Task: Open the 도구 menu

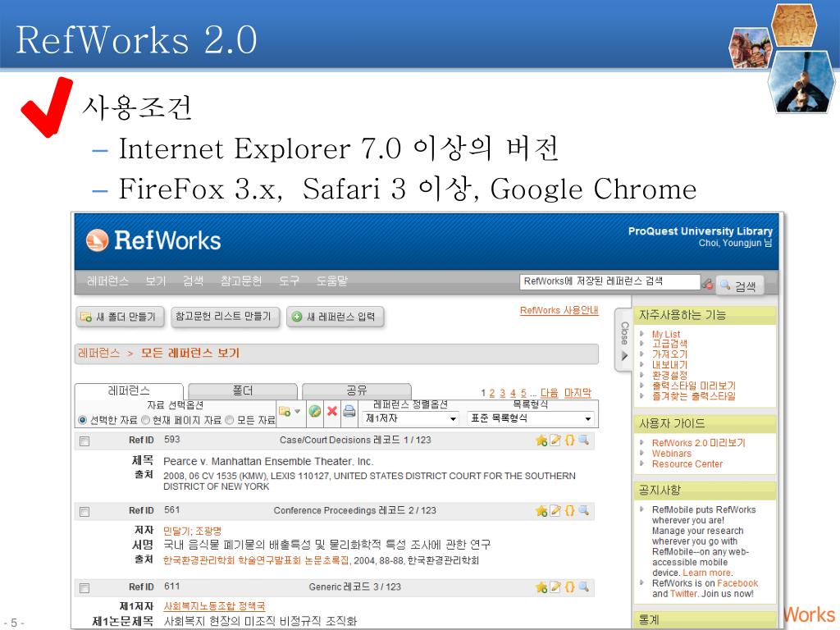Action: point(290,281)
